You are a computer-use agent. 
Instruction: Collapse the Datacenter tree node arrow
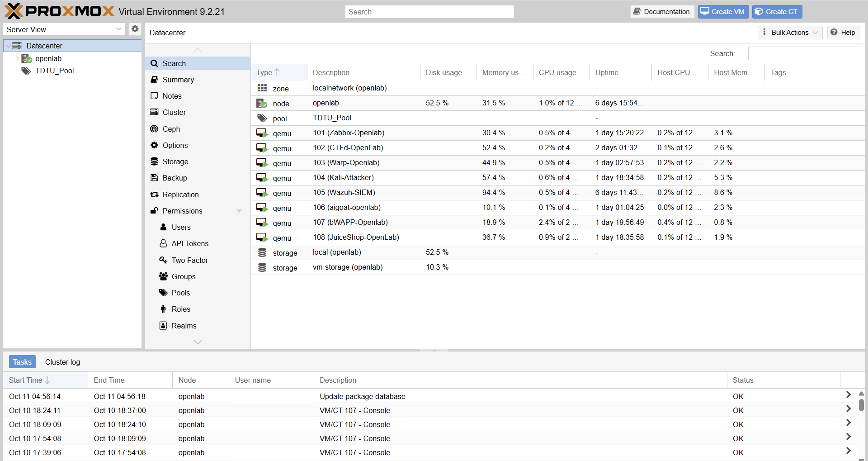(x=8, y=46)
